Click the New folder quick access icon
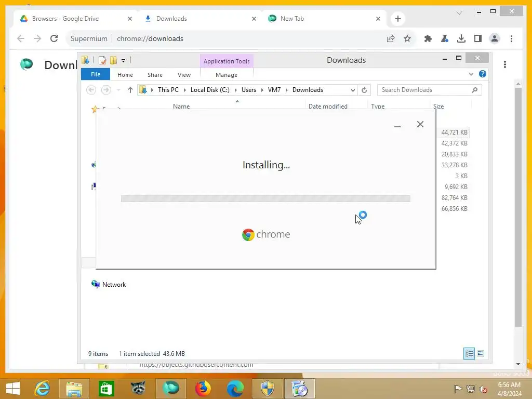The width and height of the screenshot is (532, 399). [113, 60]
